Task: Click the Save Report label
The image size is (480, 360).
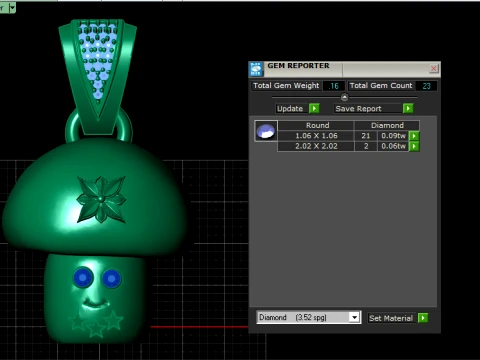Action: tap(358, 109)
